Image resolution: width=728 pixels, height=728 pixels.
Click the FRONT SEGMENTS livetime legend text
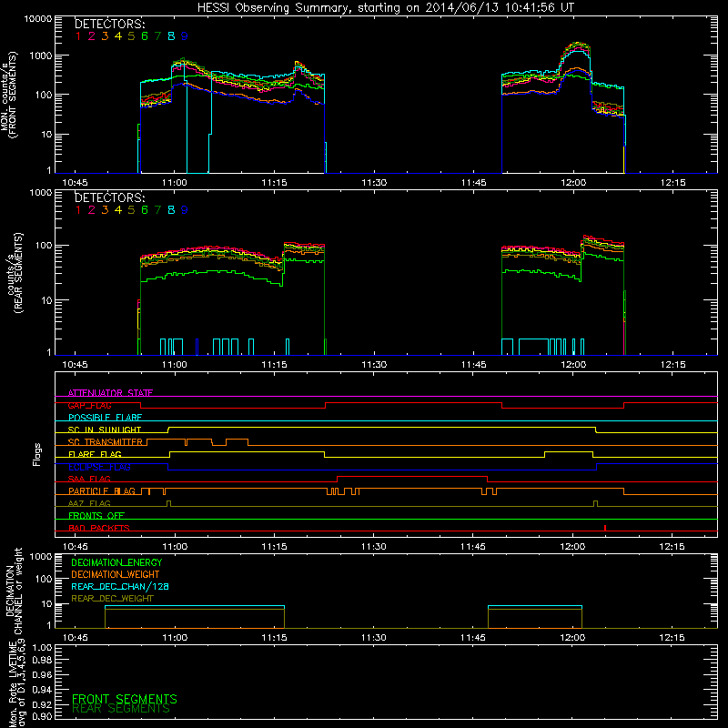[125, 699]
